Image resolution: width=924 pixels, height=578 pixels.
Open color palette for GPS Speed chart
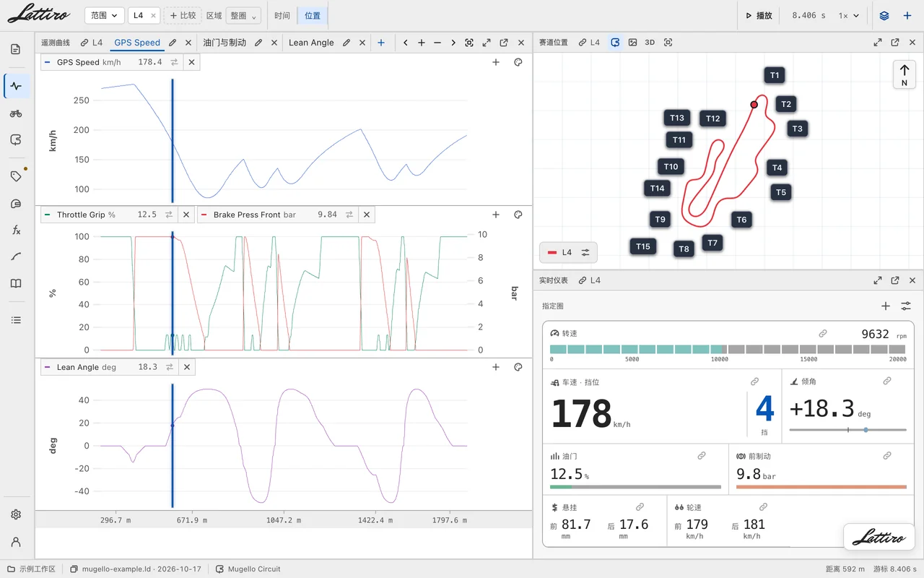pyautogui.click(x=518, y=62)
